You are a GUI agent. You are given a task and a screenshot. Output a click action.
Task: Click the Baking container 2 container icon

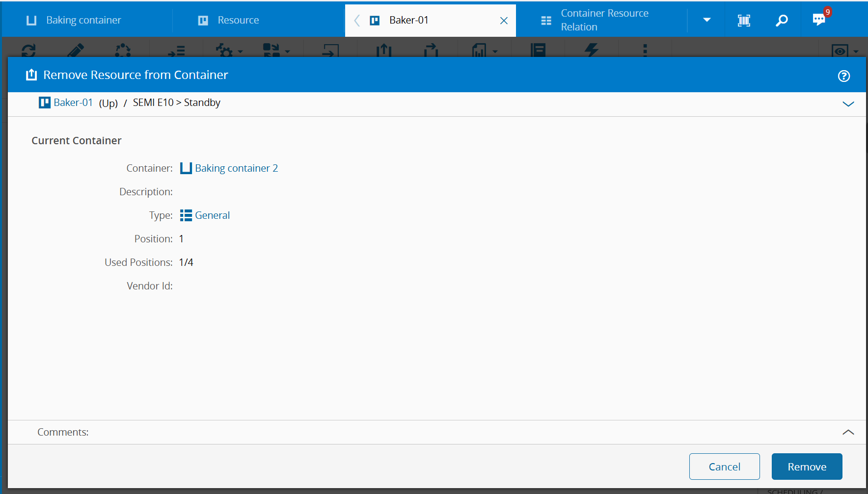pos(186,168)
